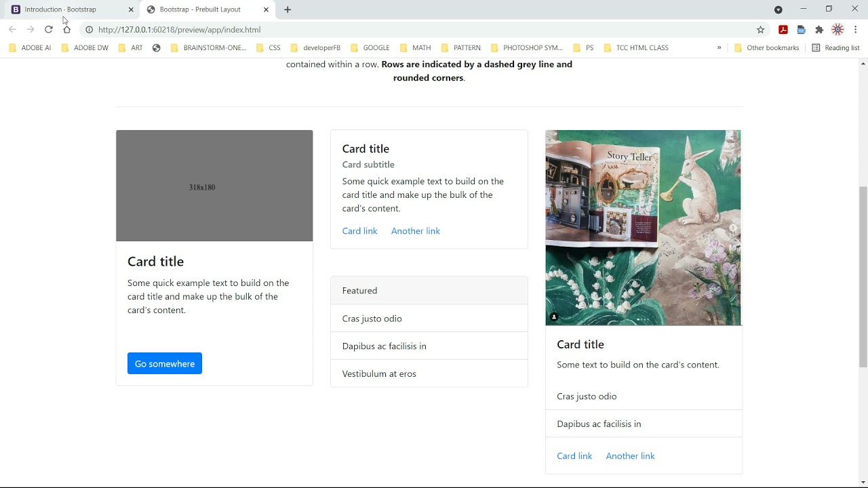Open the browser home page
Screen dimensions: 868x488
pos(66,30)
